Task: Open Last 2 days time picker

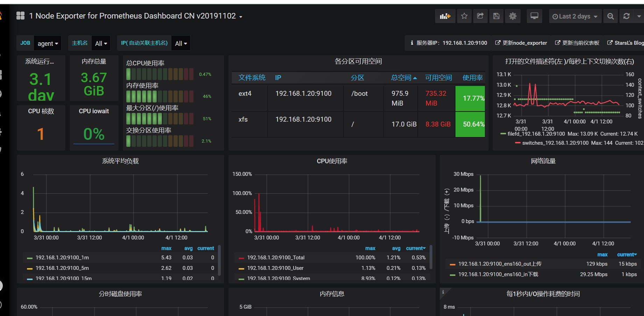Action: pyautogui.click(x=575, y=16)
